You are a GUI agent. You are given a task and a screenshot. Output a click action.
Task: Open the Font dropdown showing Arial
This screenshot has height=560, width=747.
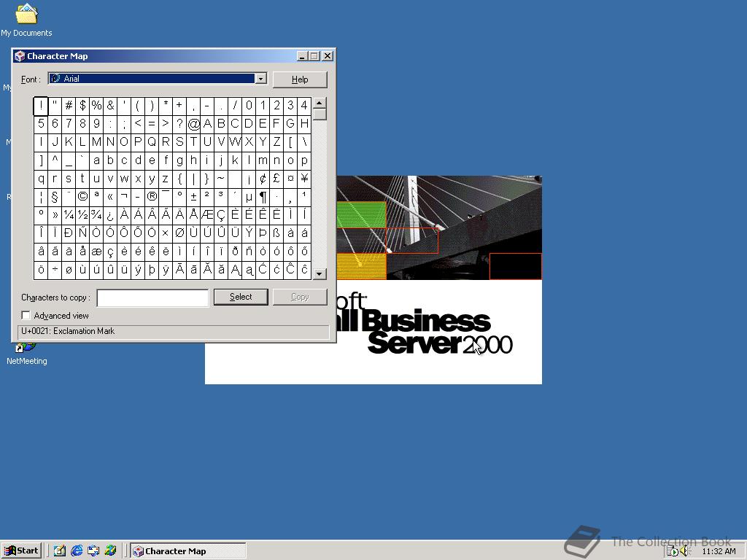260,79
